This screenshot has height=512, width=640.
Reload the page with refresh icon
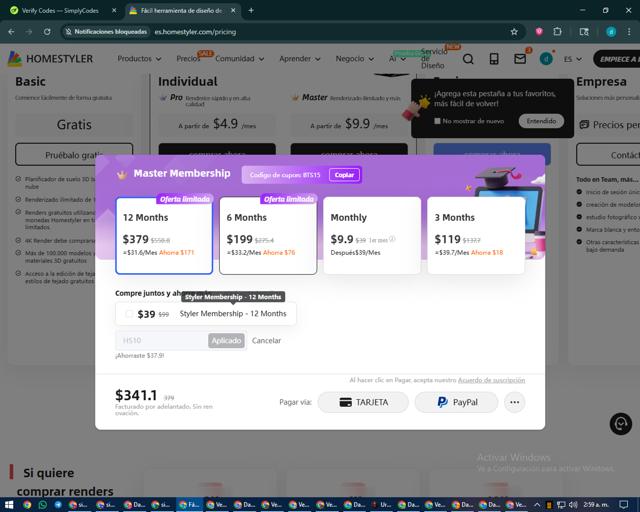(x=47, y=32)
